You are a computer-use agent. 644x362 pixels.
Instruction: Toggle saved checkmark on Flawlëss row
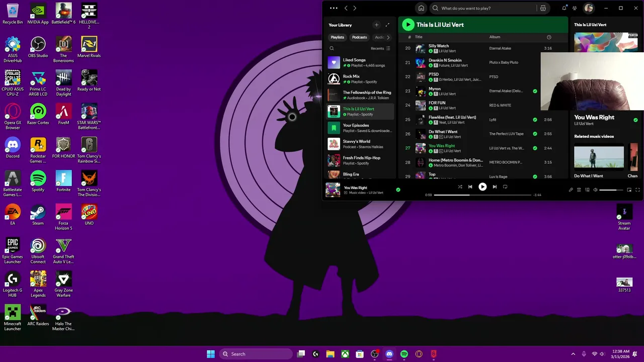pos(535,120)
